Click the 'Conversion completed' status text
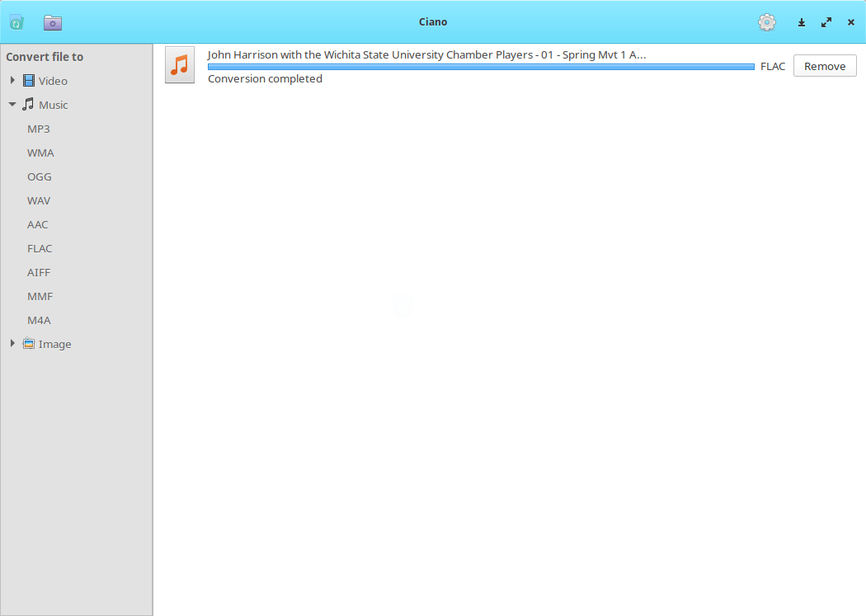The height and width of the screenshot is (616, 866). [265, 79]
